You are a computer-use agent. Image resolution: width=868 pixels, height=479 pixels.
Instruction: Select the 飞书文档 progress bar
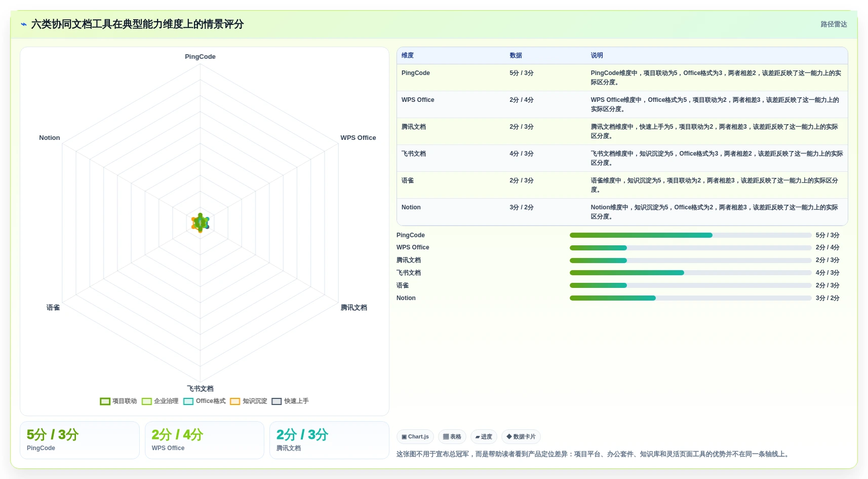(x=690, y=273)
